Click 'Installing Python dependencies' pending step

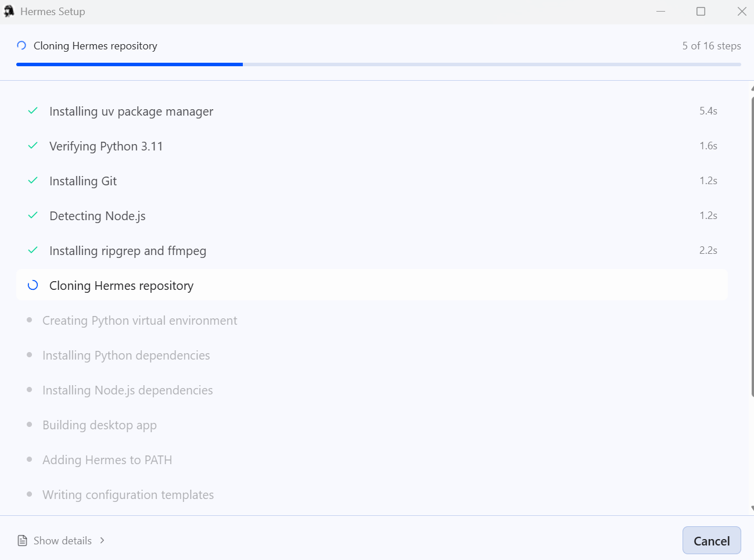[126, 356]
